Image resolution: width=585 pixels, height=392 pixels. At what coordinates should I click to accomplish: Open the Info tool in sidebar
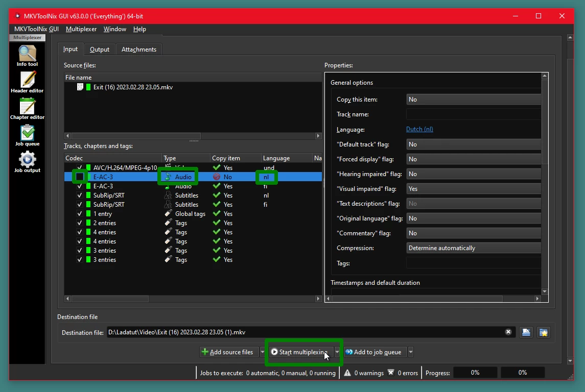pos(27,55)
